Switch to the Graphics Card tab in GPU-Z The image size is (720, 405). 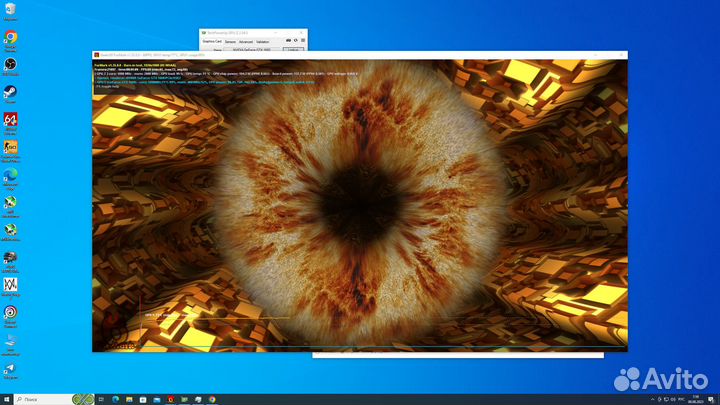(x=212, y=42)
